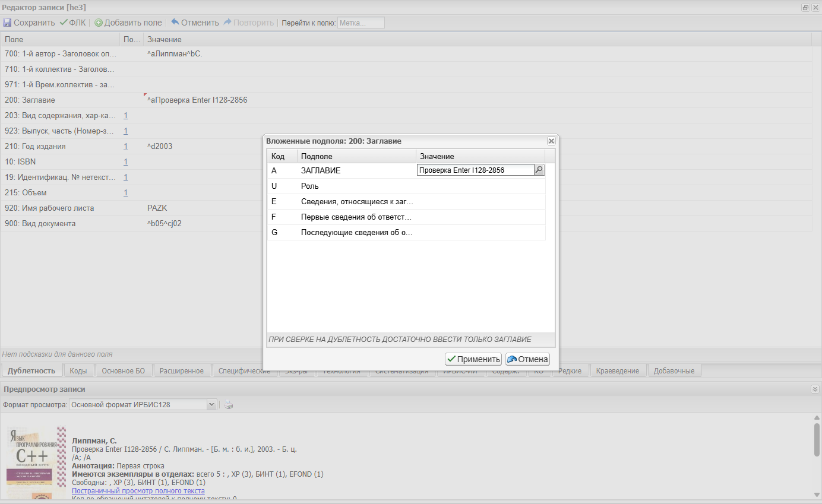Run the ФЛК check from the toolbar
Screen dimensions: 822x504
coord(72,23)
